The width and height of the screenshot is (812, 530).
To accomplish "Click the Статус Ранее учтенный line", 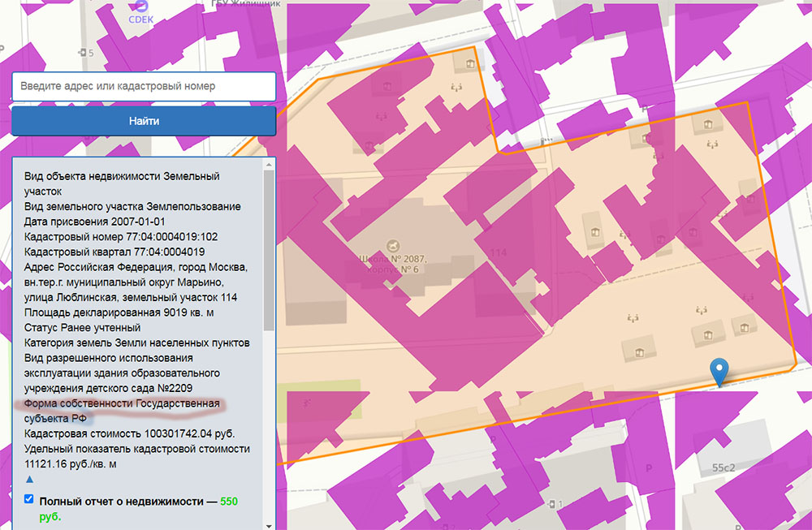I will (x=82, y=328).
